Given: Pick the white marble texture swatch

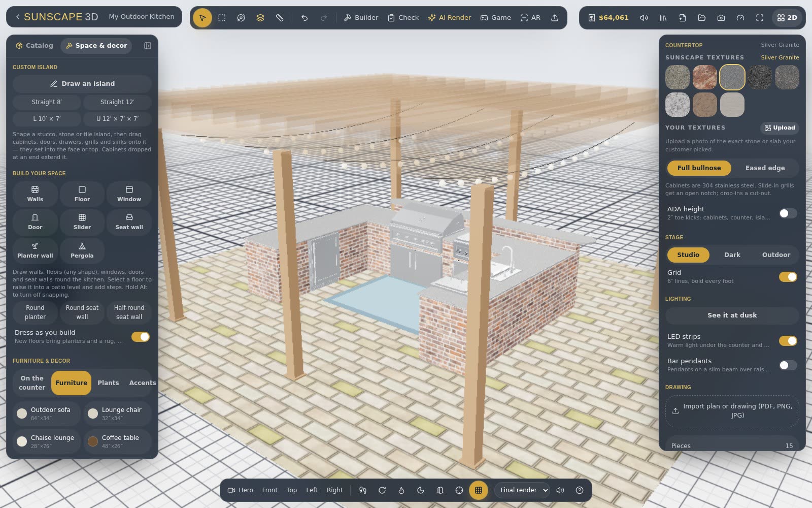Looking at the screenshot, I should pyautogui.click(x=678, y=105).
